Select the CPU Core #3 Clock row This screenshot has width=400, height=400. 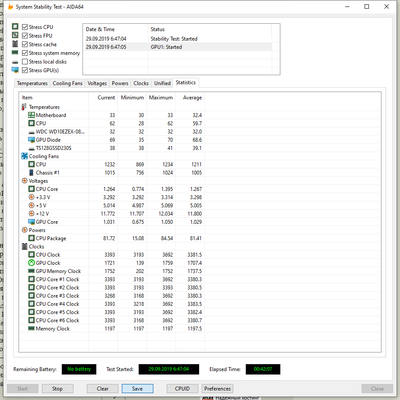[112, 296]
